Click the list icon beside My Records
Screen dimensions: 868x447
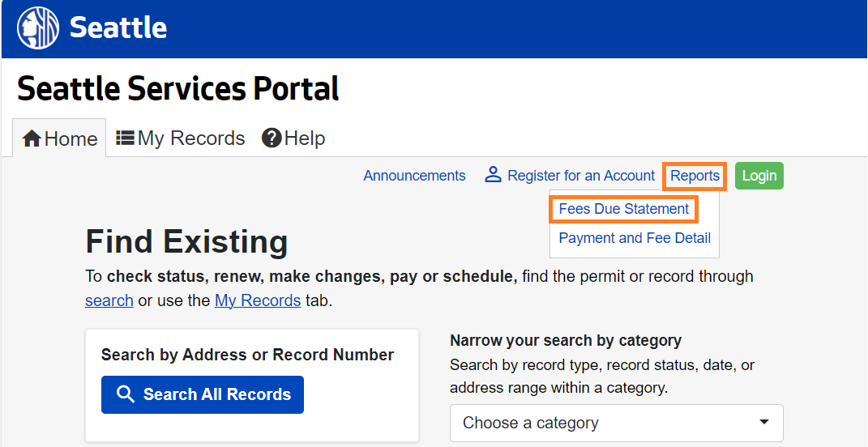point(125,138)
